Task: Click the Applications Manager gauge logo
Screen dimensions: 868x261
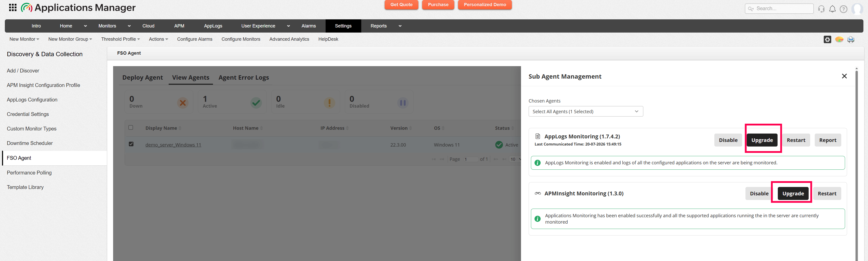Action: point(26,7)
